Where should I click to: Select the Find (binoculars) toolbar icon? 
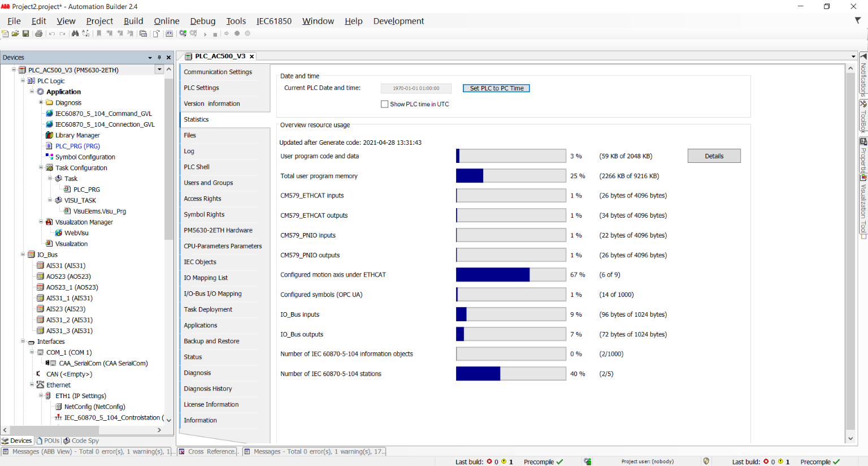point(76,33)
